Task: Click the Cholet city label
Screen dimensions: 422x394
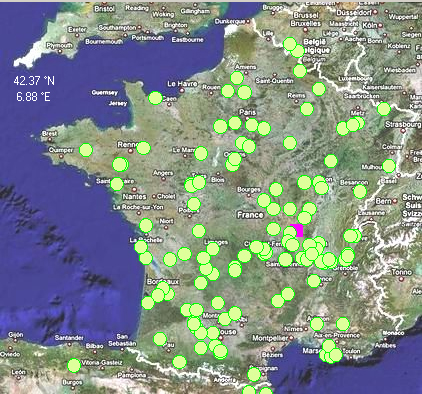Action: pos(166,196)
